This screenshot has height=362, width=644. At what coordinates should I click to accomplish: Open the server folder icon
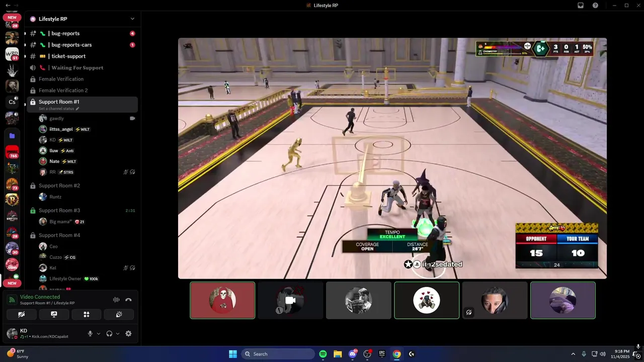(12, 136)
